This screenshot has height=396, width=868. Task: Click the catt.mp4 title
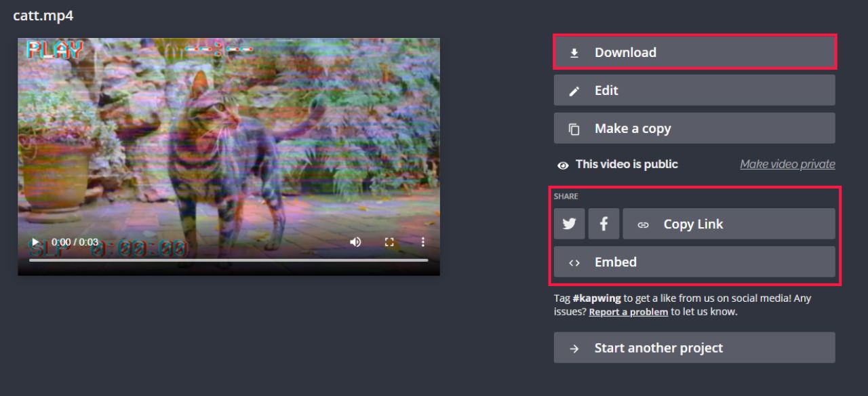[x=43, y=15]
